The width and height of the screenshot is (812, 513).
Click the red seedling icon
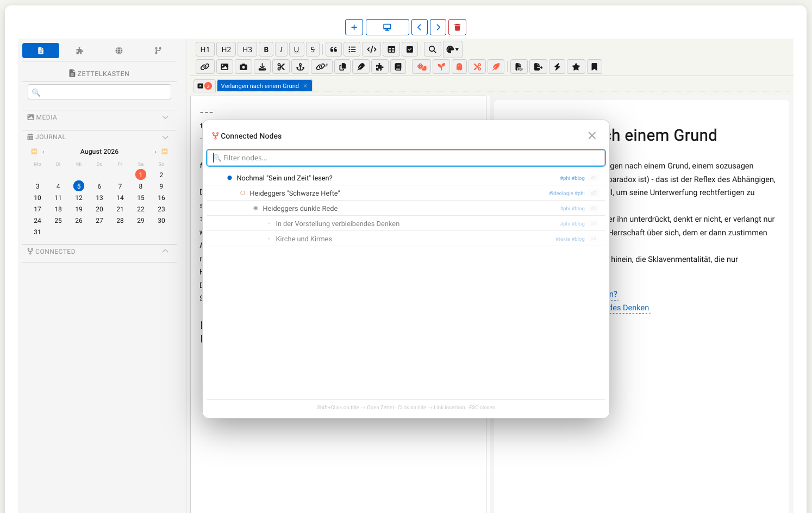(x=441, y=67)
